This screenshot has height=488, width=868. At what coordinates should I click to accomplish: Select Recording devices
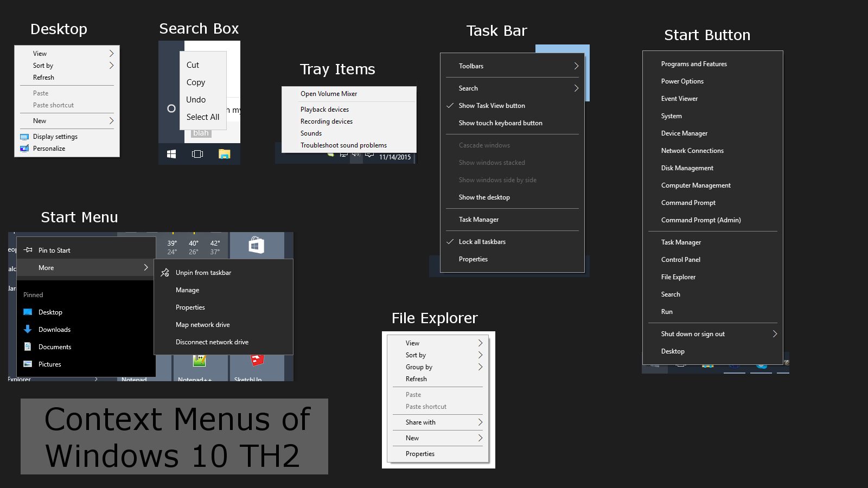coord(327,121)
